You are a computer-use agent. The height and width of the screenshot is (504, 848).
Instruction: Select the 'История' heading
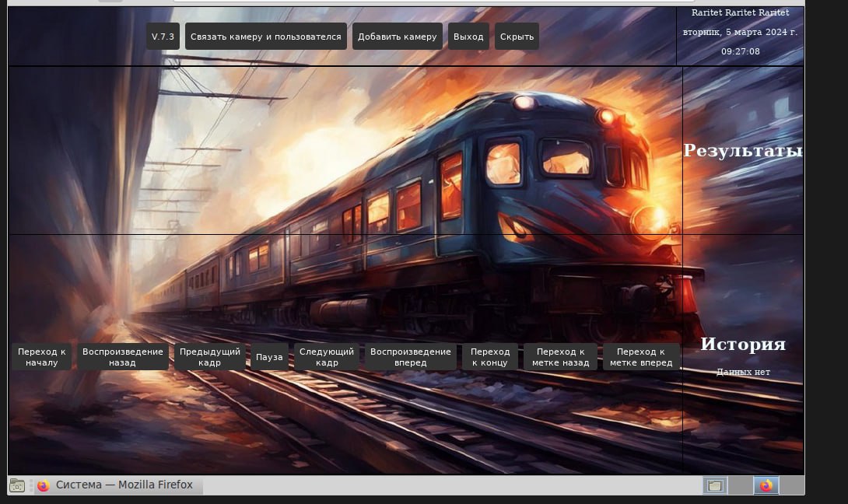743,344
